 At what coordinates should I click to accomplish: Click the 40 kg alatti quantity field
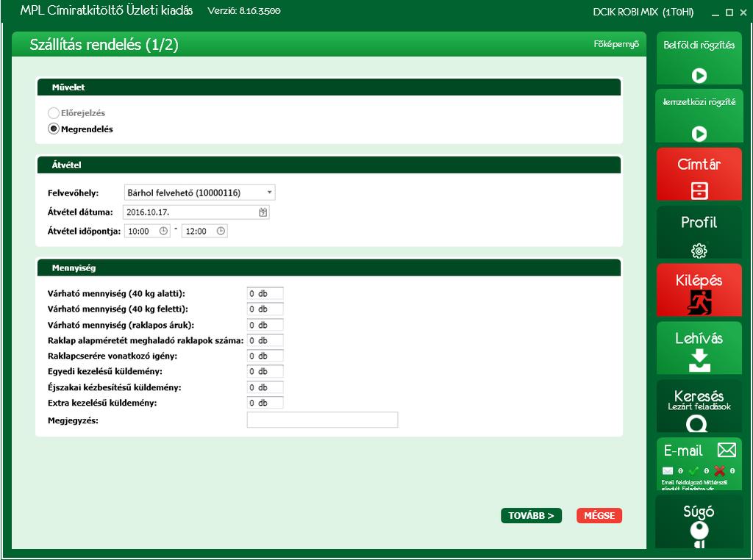265,293
